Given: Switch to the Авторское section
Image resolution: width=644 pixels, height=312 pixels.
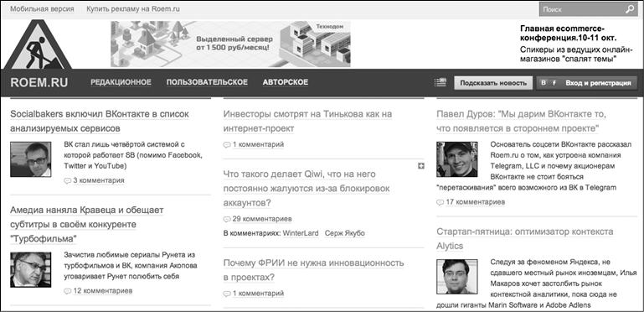Looking at the screenshot, I should click(x=285, y=82).
